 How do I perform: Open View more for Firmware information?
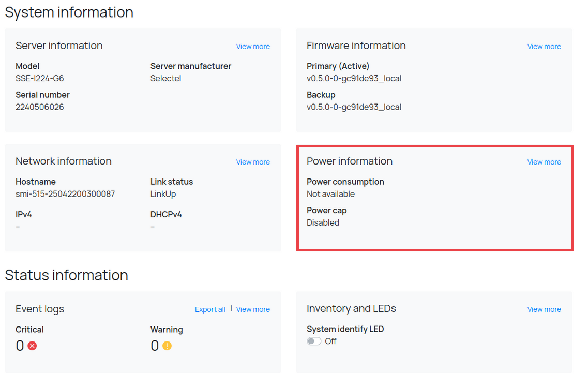544,47
